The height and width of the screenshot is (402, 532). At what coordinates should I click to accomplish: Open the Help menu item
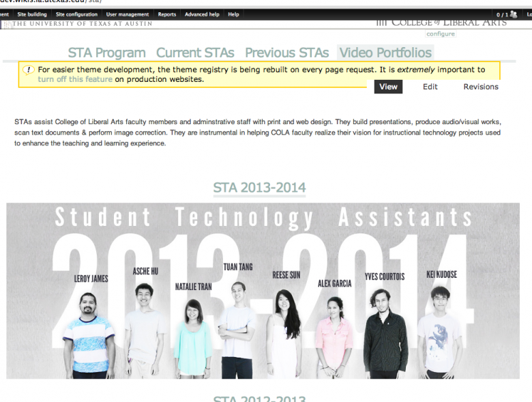coord(233,14)
